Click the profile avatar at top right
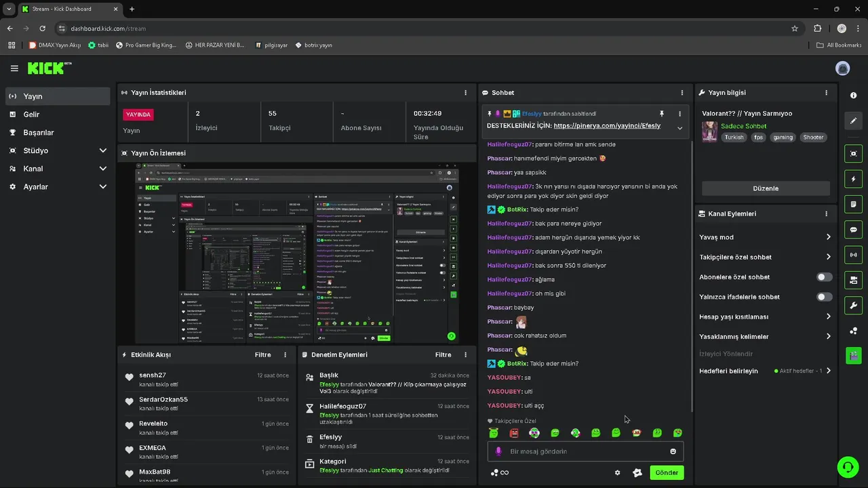 point(843,68)
